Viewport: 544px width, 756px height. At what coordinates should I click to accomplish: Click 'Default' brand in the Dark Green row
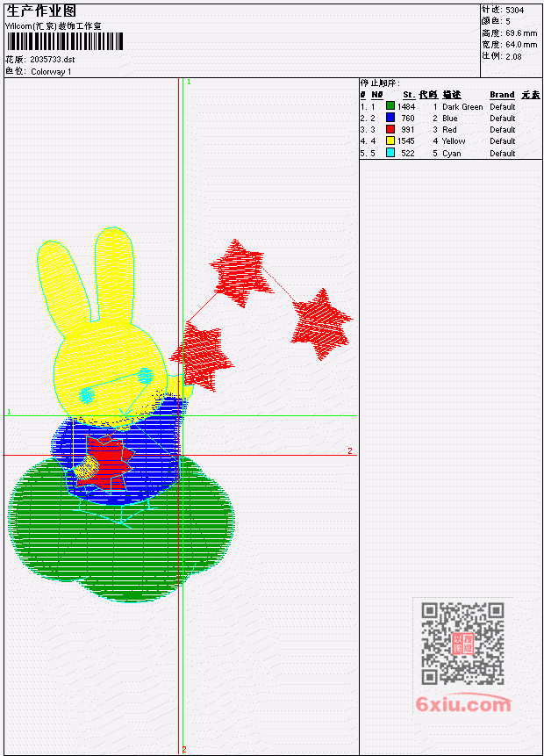pos(503,107)
